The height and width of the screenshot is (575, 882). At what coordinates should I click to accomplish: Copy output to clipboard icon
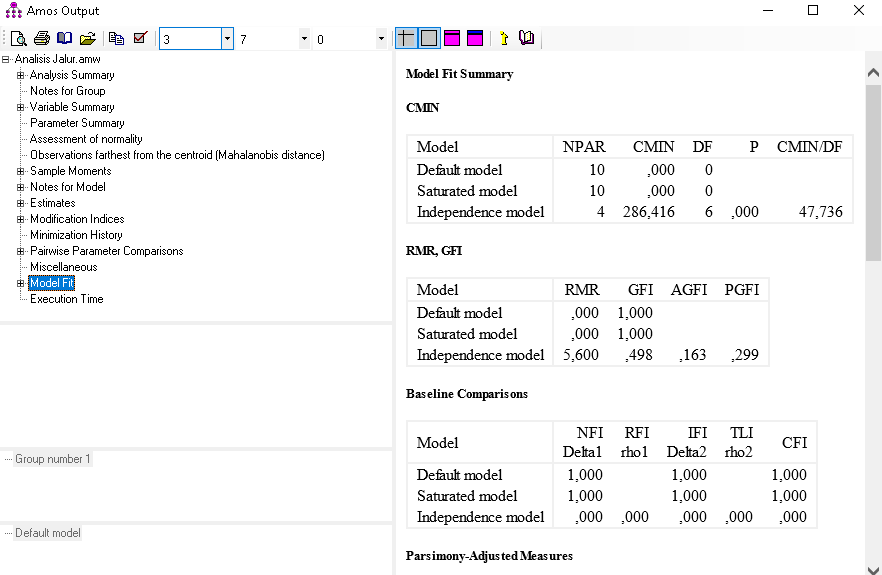(117, 38)
